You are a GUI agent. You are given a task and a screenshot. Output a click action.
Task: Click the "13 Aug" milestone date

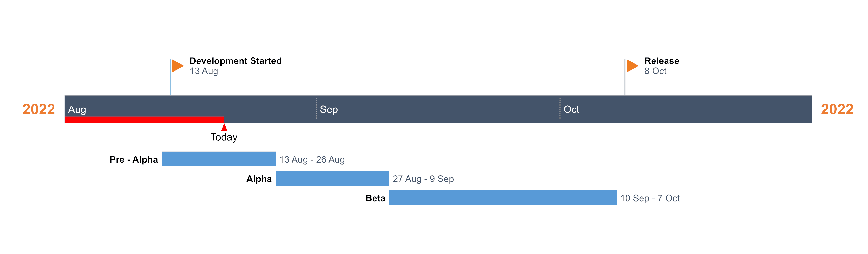point(203,71)
